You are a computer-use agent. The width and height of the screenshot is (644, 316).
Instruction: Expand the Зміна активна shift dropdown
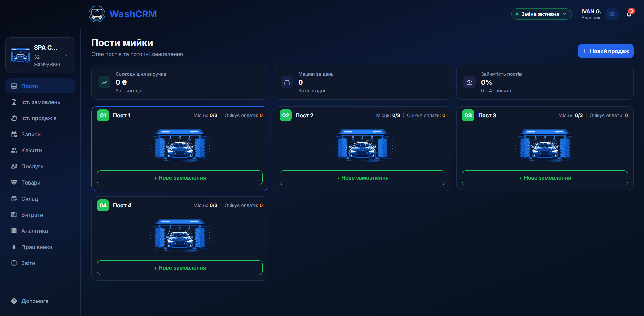541,14
